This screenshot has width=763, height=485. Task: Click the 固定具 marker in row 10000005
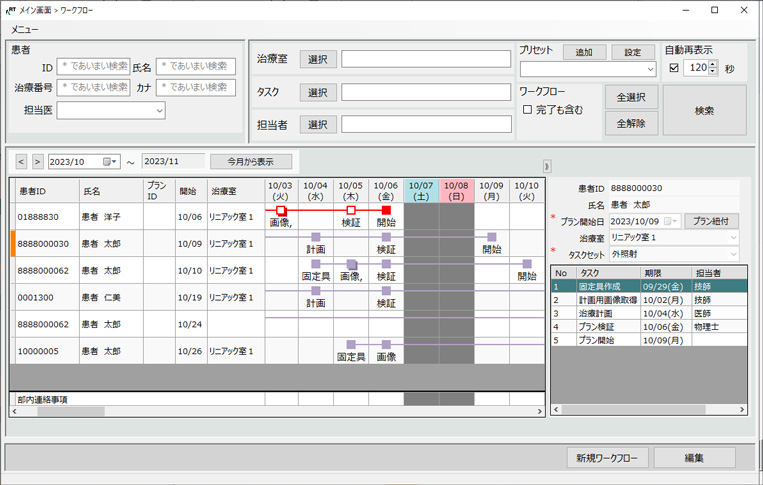(351, 344)
